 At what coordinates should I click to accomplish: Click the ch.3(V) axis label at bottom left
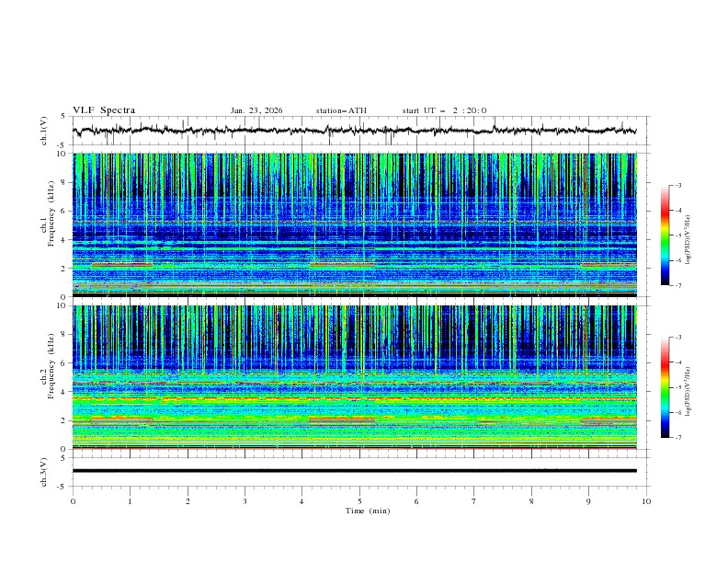(x=45, y=470)
